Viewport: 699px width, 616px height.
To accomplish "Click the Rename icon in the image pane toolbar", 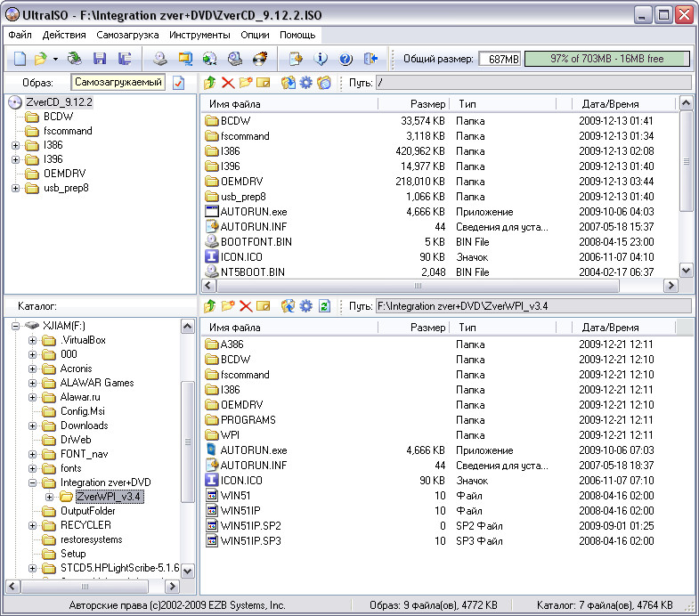I will (x=264, y=83).
